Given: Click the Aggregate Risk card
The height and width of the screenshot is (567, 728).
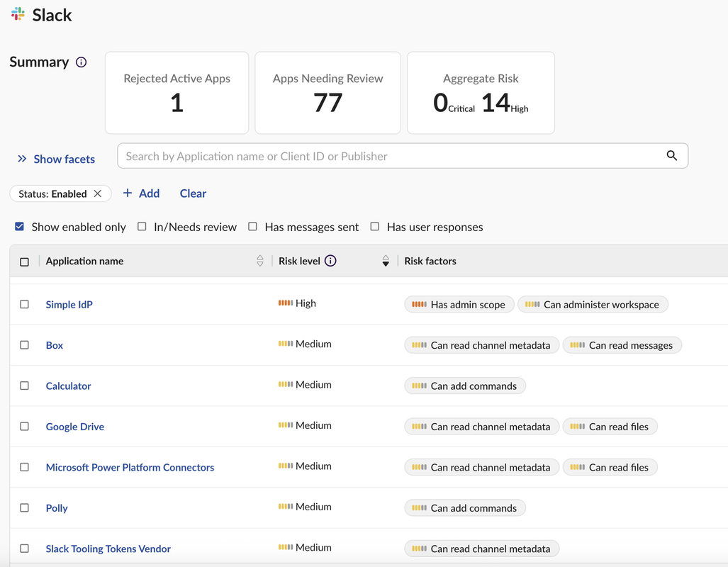Looking at the screenshot, I should (481, 93).
